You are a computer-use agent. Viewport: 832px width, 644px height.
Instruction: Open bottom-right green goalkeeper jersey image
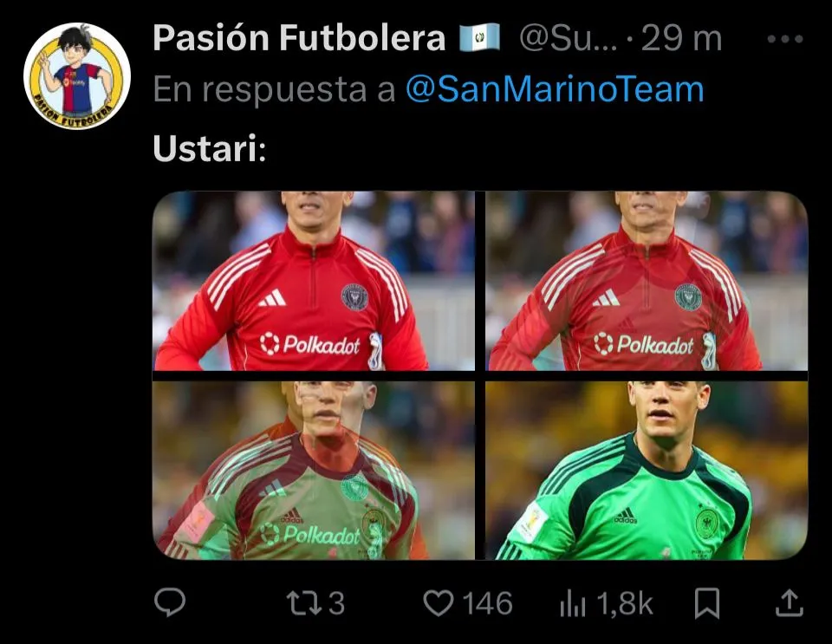tap(647, 471)
